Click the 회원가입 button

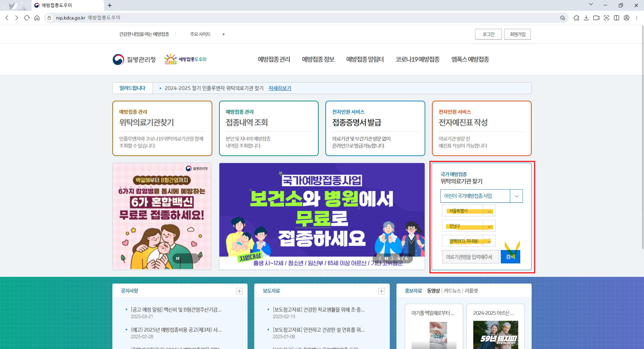(518, 34)
